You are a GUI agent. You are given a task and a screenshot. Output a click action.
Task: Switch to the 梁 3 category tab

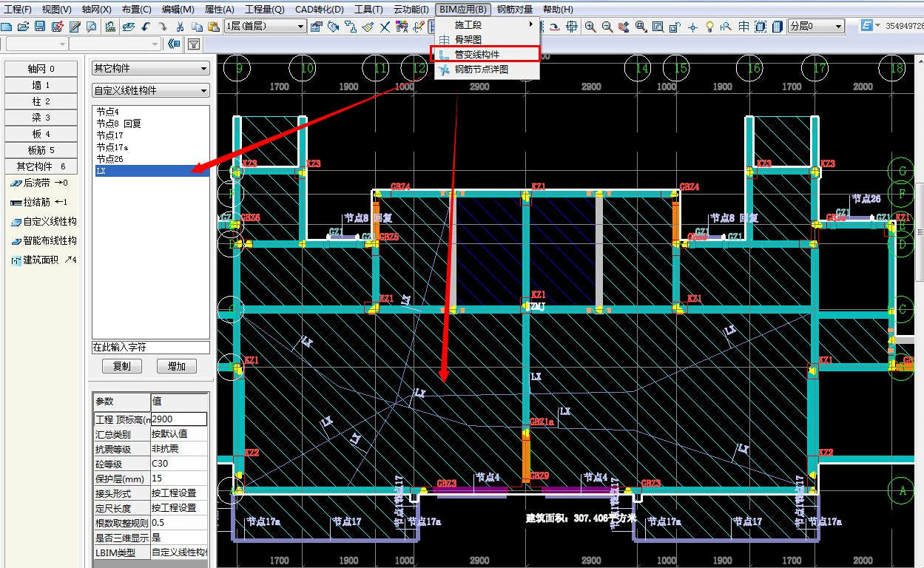tap(41, 118)
